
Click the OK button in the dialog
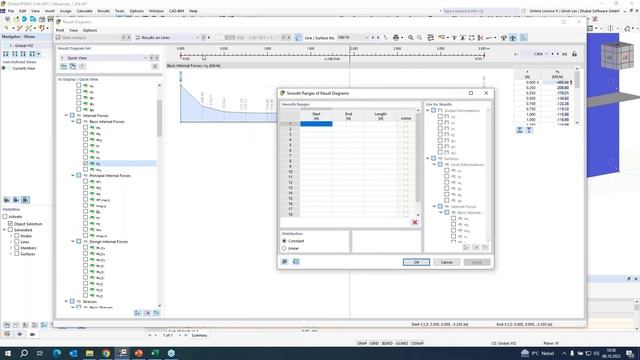click(416, 262)
